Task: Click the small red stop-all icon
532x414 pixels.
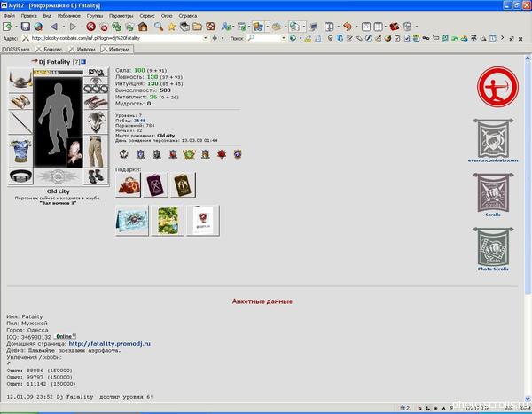Action: [104, 27]
